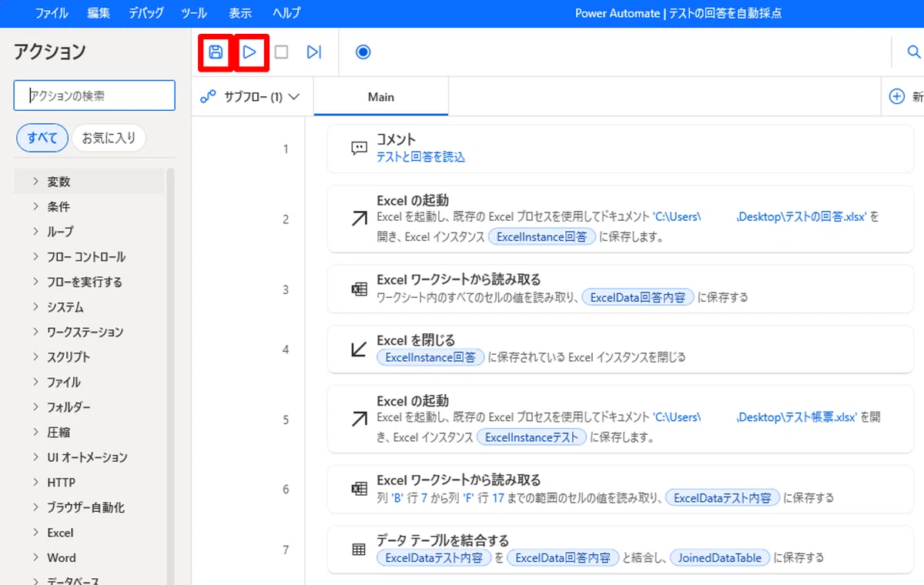Open the ファイル menu
This screenshot has width=924, height=585.
point(52,13)
